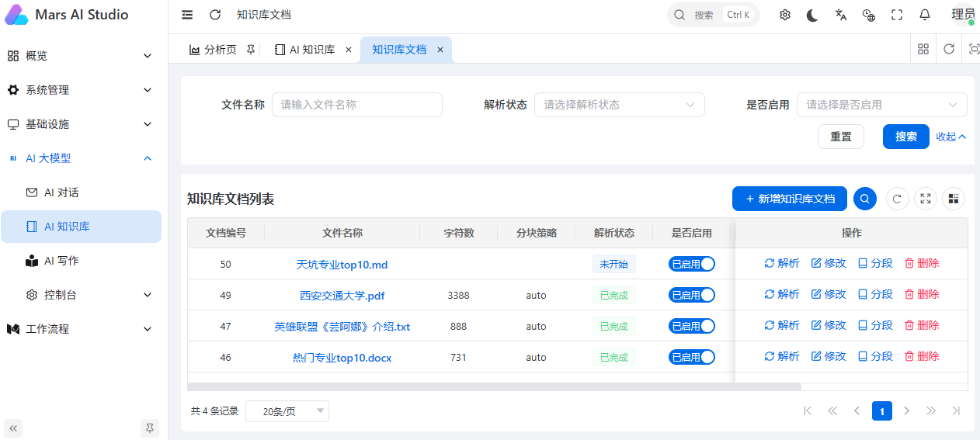Jump to last page arrow

click(x=956, y=411)
